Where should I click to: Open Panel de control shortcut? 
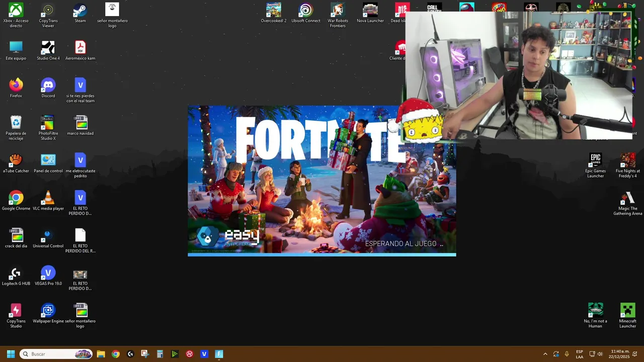pos(48,163)
